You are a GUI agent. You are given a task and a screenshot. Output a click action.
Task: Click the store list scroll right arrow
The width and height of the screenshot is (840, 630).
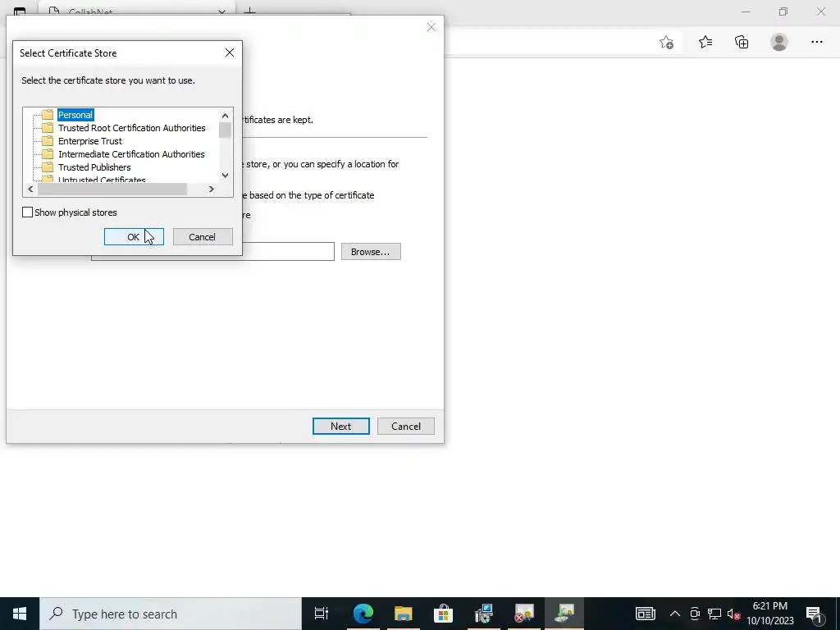point(211,189)
